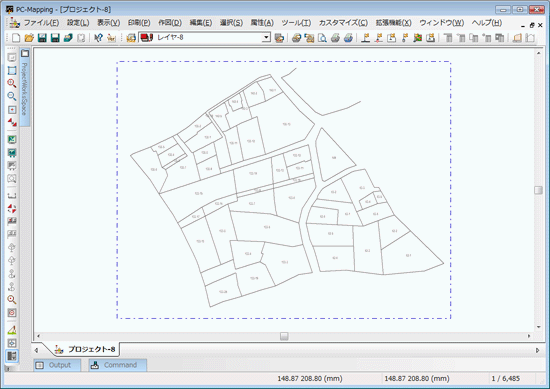Click the layer settings icon right of layer combo box
This screenshot has height=389, width=550.
(279, 38)
